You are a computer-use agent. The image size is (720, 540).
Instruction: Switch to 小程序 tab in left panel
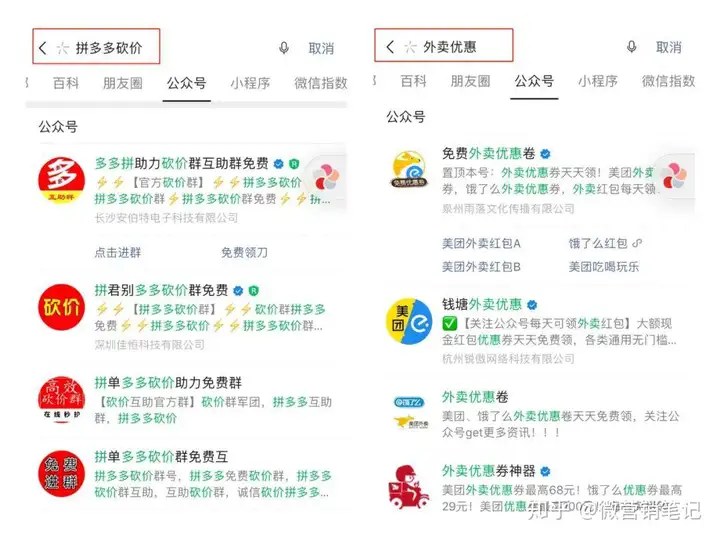point(250,83)
